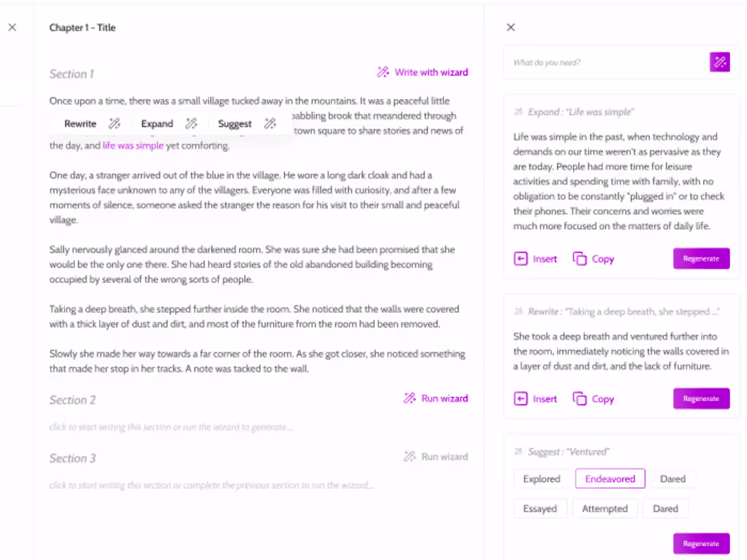Pick the Attempted suggestion chip
This screenshot has height=560, width=747.
[x=604, y=508]
